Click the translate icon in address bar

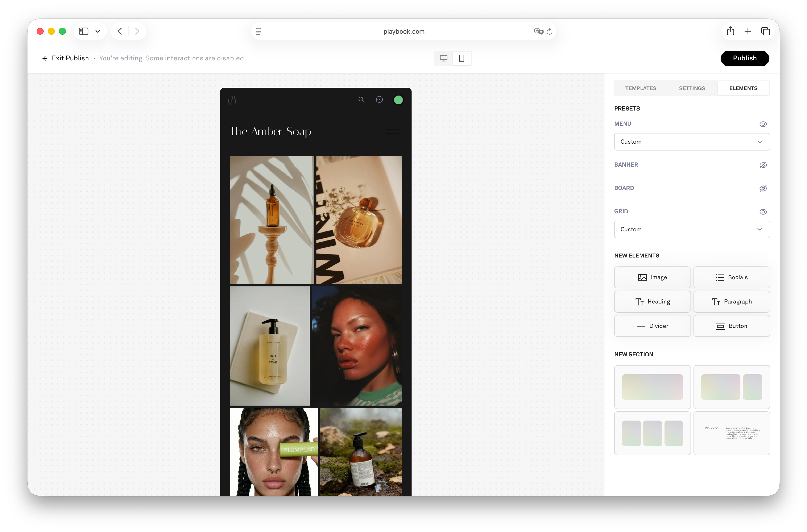(x=538, y=31)
